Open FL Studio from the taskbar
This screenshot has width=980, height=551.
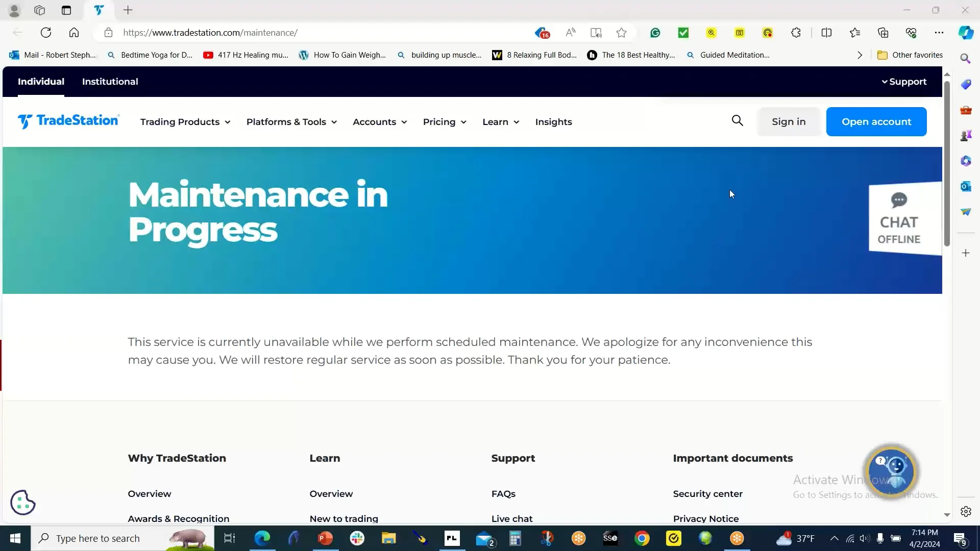[452, 538]
